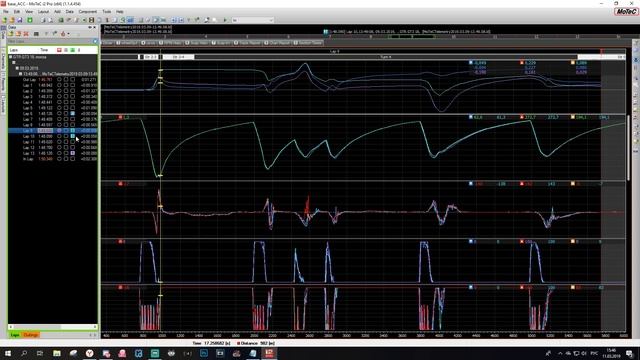Screen dimensions: 640x360
Task: Click the green add toolbar icon
Action: point(30,20)
